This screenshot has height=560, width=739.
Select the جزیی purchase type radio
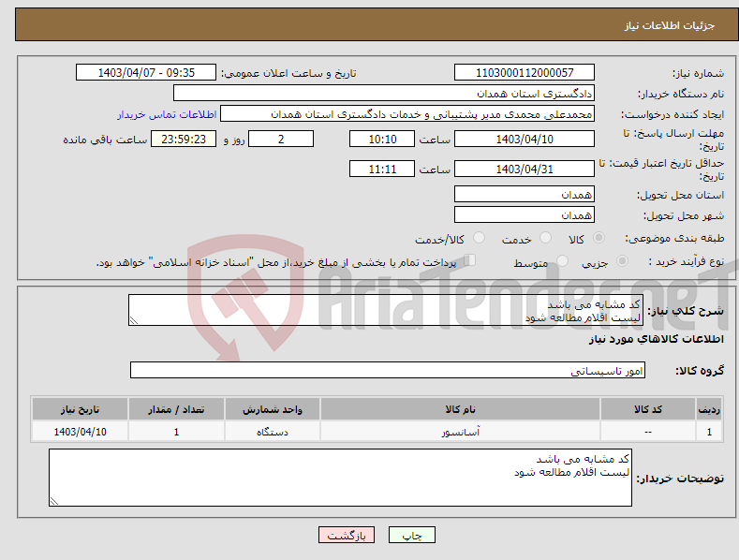(x=622, y=260)
